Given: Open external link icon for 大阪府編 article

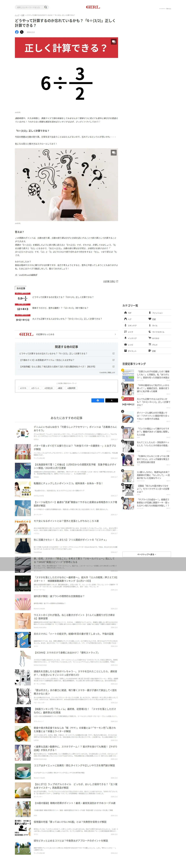Looking at the screenshot, I should 113,366.
